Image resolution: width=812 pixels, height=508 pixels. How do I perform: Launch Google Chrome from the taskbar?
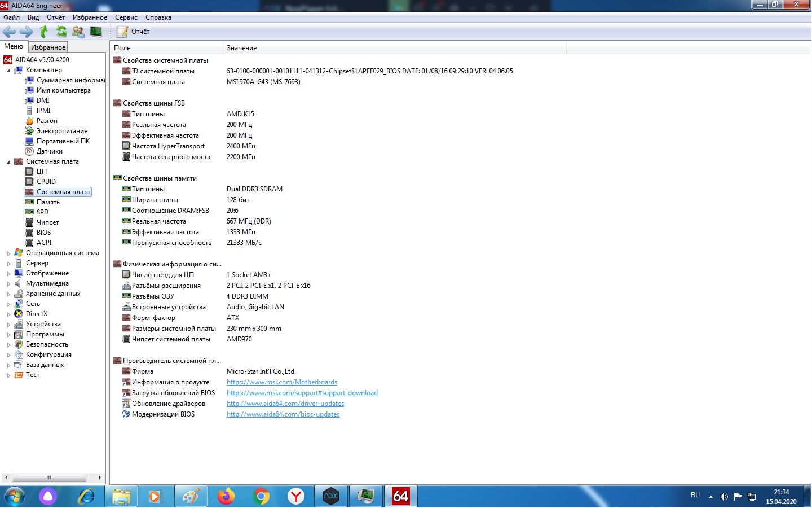pos(261,496)
